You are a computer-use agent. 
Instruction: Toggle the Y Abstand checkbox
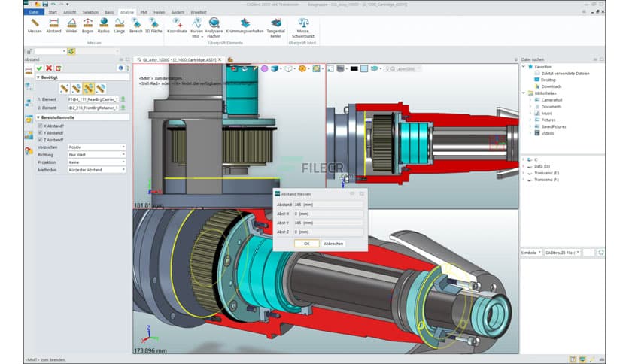[x=40, y=132]
